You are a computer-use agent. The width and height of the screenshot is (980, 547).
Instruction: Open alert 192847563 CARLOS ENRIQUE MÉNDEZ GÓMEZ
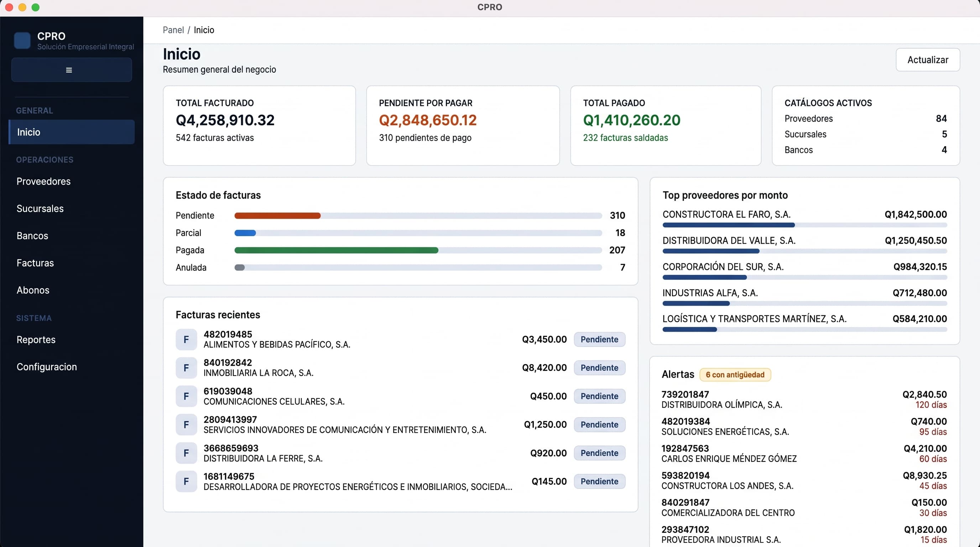coord(804,453)
